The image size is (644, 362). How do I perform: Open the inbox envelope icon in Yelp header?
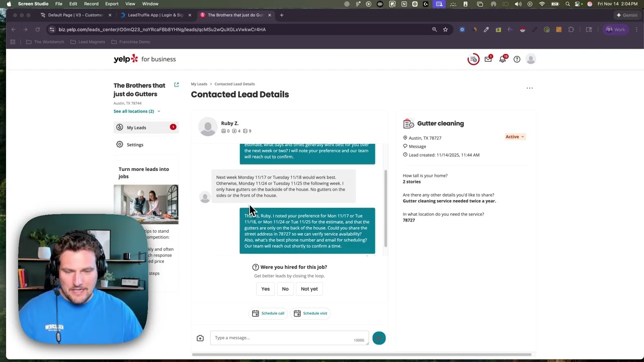(x=488, y=59)
